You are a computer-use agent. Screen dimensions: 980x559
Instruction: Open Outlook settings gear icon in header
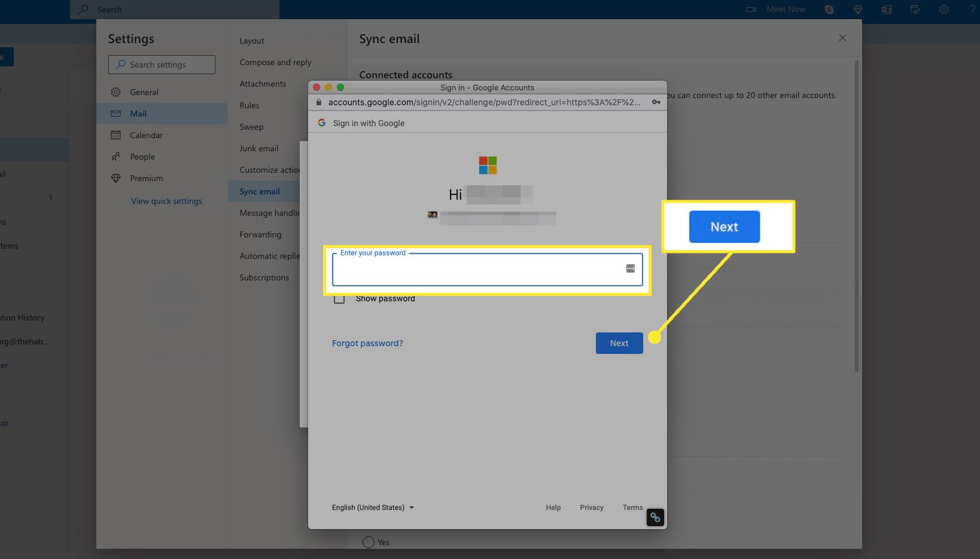(944, 10)
